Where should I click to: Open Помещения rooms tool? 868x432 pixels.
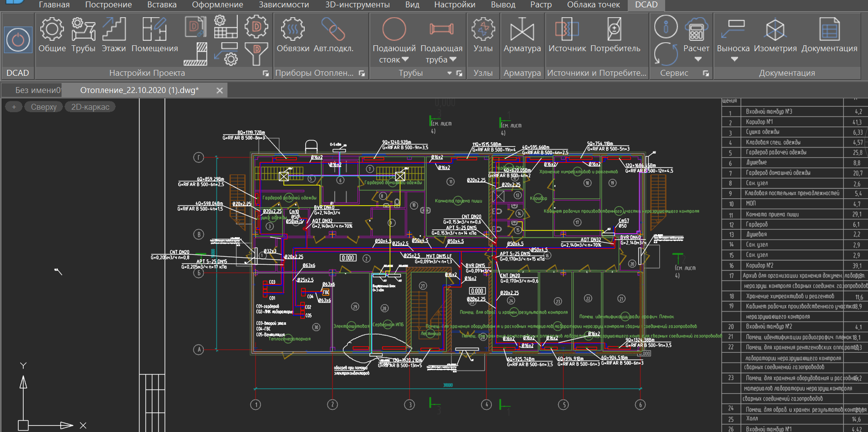click(155, 34)
